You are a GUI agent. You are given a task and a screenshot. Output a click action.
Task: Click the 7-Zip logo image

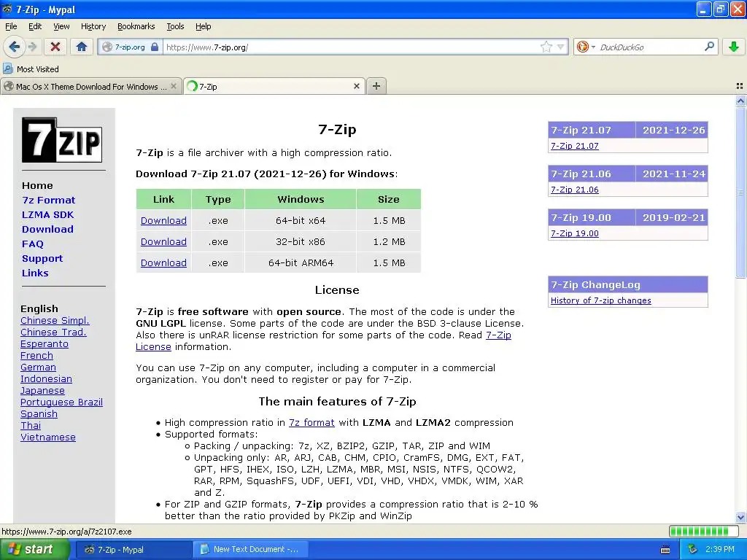click(62, 140)
